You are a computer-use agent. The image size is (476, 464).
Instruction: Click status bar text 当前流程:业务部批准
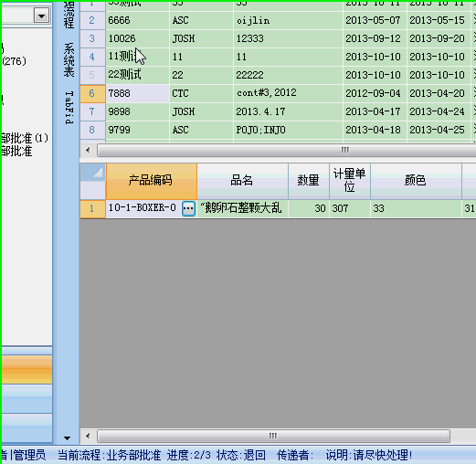(110, 456)
